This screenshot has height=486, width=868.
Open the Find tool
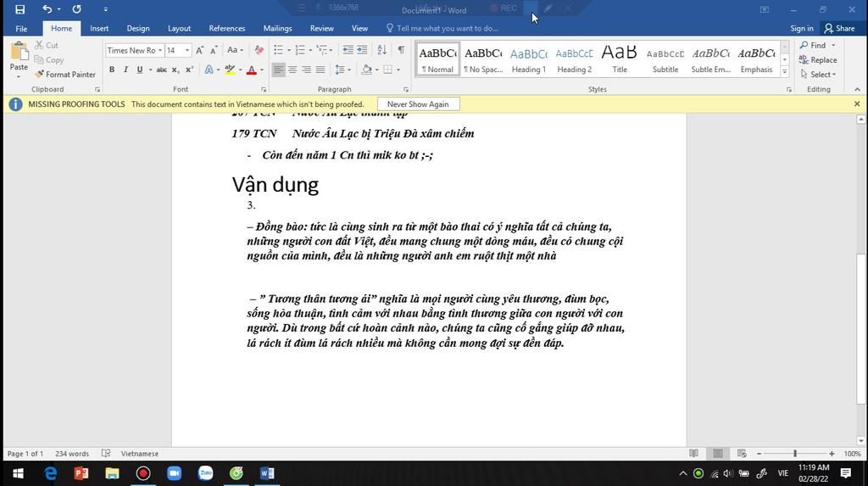click(x=813, y=45)
